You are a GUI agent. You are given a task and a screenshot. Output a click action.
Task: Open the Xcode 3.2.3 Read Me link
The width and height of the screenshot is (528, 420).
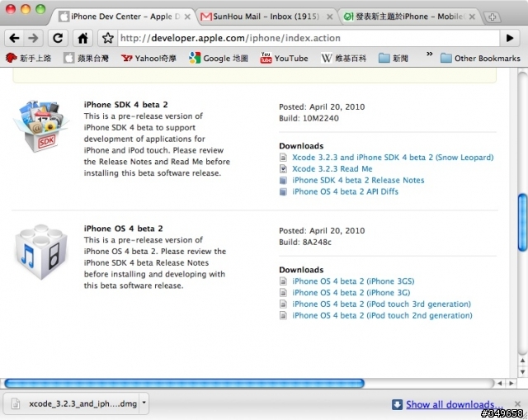tap(332, 168)
